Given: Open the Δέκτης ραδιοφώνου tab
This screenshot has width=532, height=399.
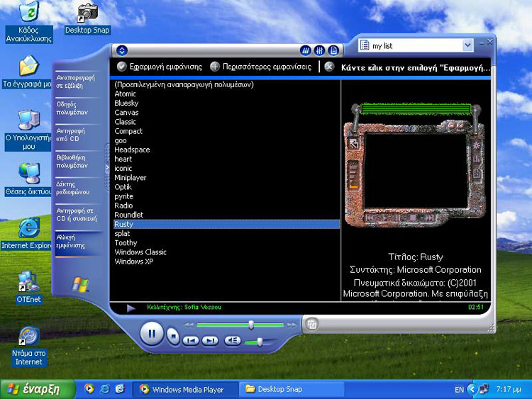Looking at the screenshot, I should click(x=78, y=188).
